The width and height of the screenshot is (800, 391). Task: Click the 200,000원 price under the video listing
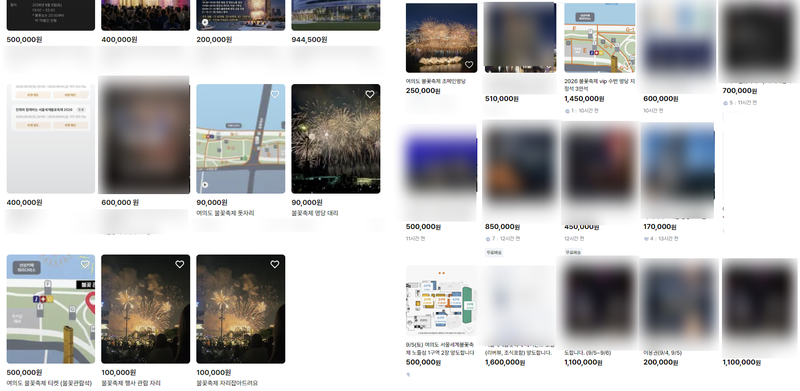click(x=214, y=39)
